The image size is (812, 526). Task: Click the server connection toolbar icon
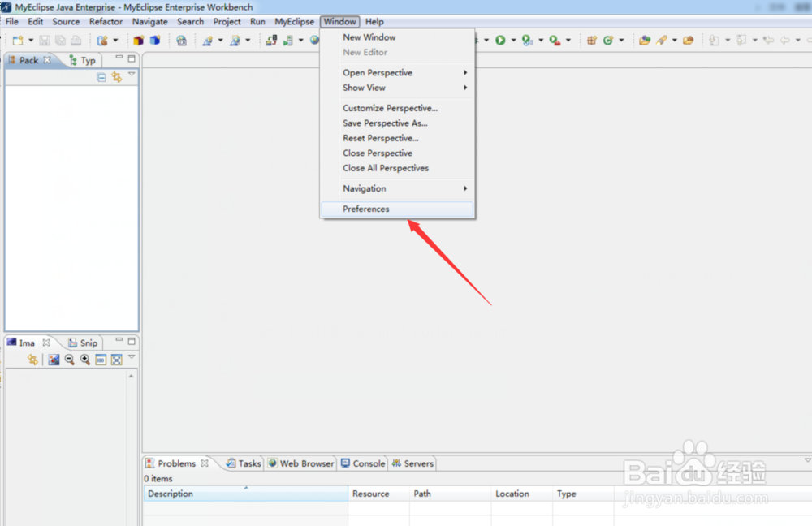271,41
